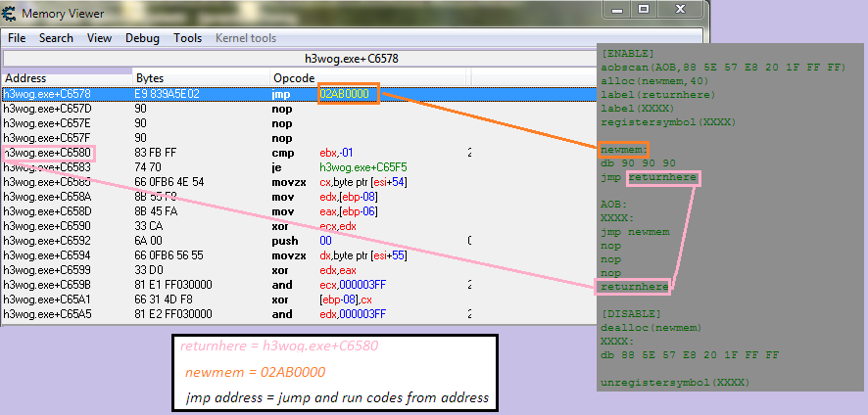Maximize the Memory Viewer window
The width and height of the screenshot is (868, 415).
(x=644, y=9)
